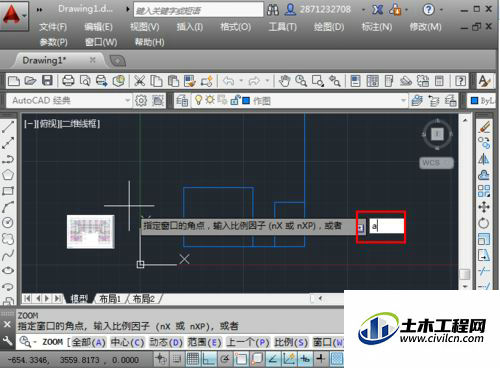Choose the 动态(D) zoom option
Image resolution: width=500 pixels, height=368 pixels.
pyautogui.click(x=166, y=342)
